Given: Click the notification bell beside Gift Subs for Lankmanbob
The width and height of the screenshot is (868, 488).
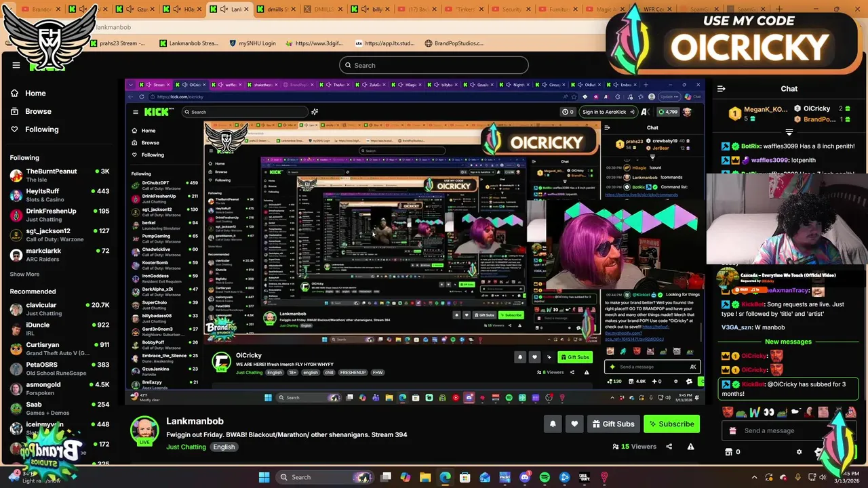Looking at the screenshot, I should coord(553,424).
